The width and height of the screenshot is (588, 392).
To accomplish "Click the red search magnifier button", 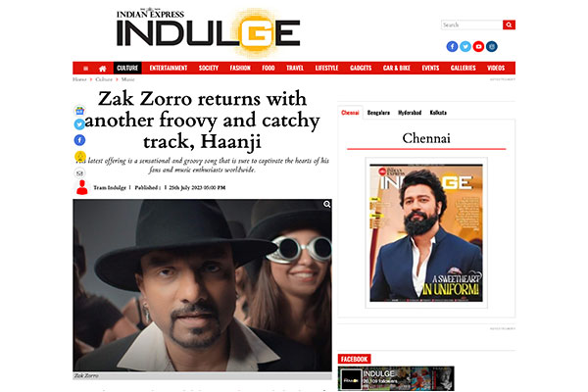I will pos(509,24).
